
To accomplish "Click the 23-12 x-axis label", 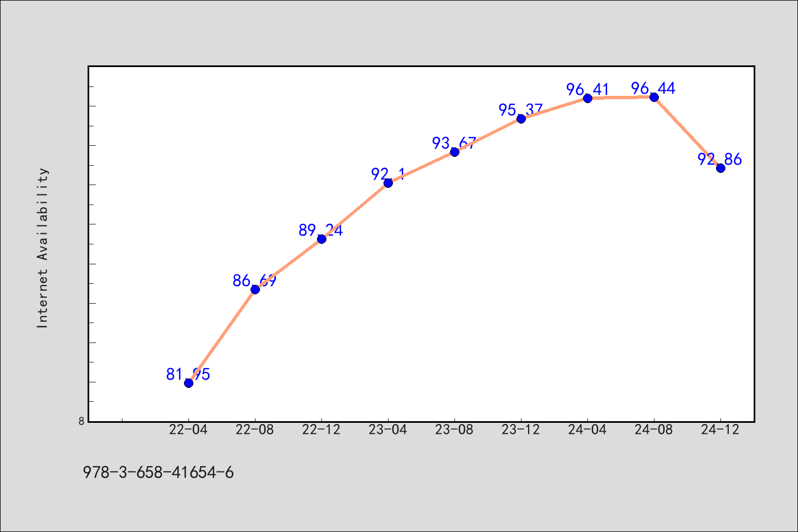I will point(521,430).
